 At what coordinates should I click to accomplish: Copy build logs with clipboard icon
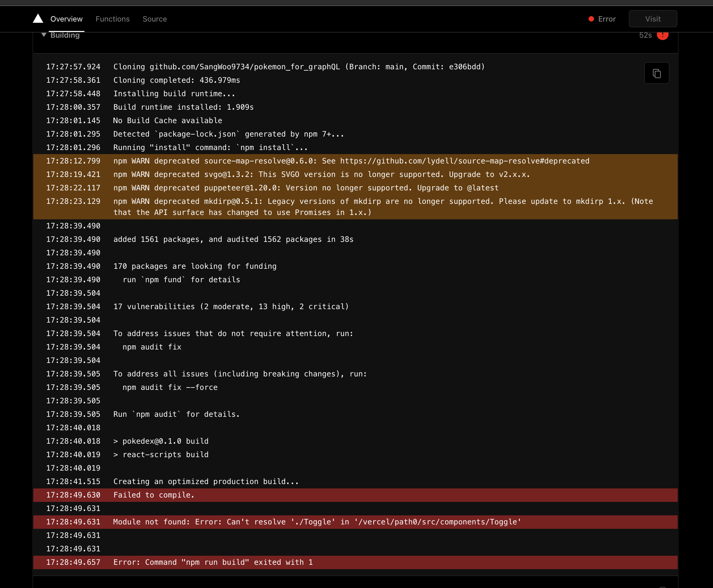coord(656,73)
